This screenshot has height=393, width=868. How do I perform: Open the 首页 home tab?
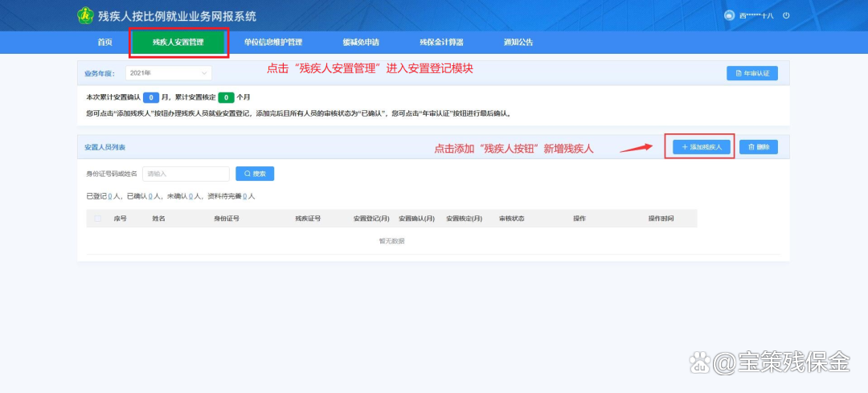coord(104,42)
